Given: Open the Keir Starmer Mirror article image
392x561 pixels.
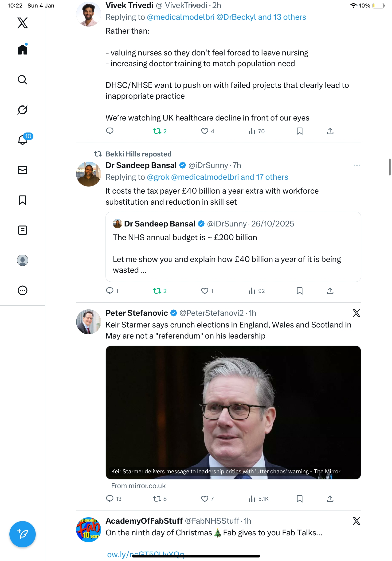Looking at the screenshot, I should click(233, 412).
